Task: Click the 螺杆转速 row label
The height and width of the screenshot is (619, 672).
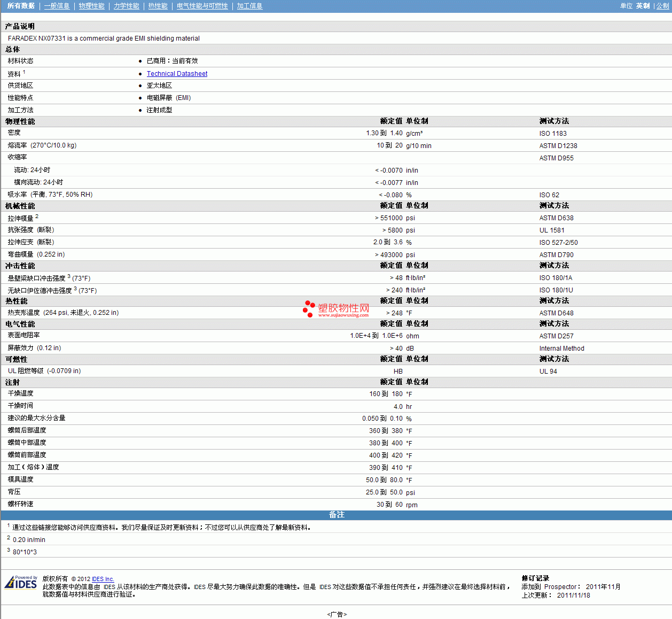Action: click(x=20, y=504)
